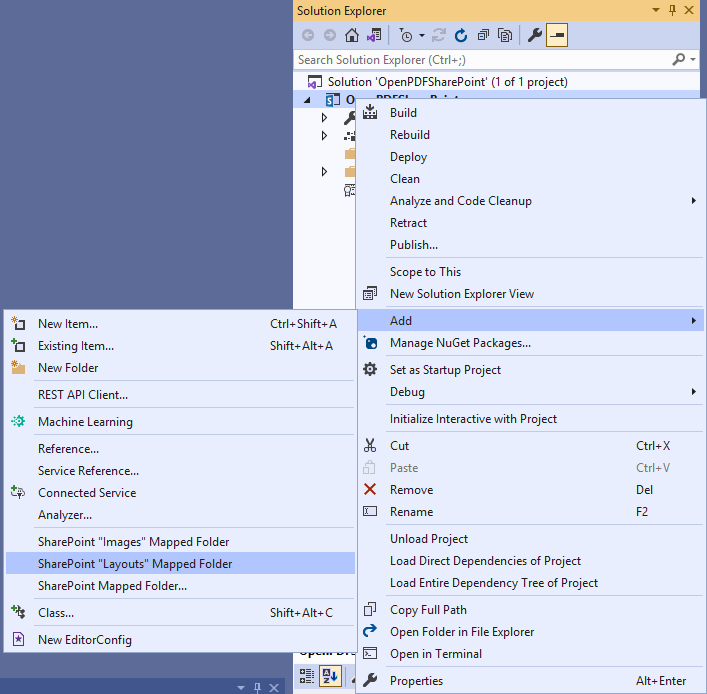707x694 pixels.
Task: Toggle the Preview Selected Items button
Action: click(557, 35)
